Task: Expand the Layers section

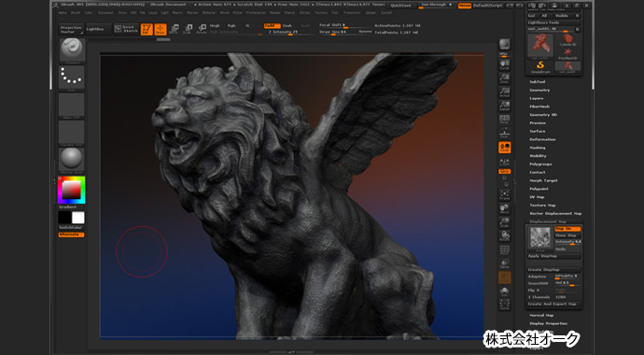Action: click(537, 98)
